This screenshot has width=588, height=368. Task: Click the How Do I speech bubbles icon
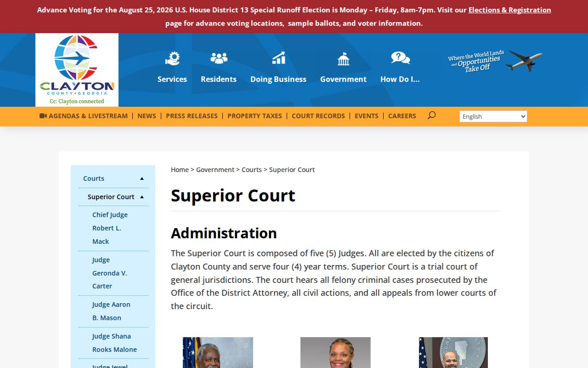(x=400, y=58)
